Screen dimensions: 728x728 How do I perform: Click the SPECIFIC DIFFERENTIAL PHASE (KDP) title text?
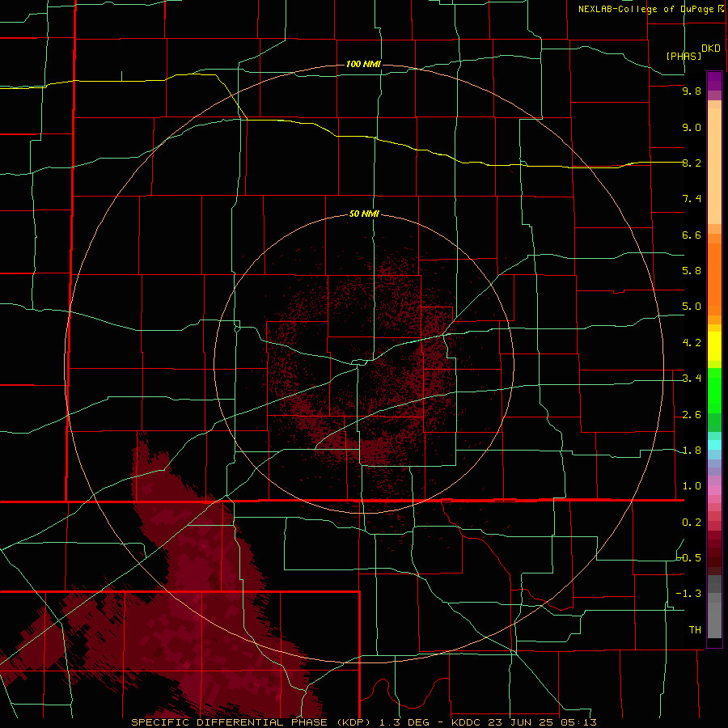pos(251,722)
